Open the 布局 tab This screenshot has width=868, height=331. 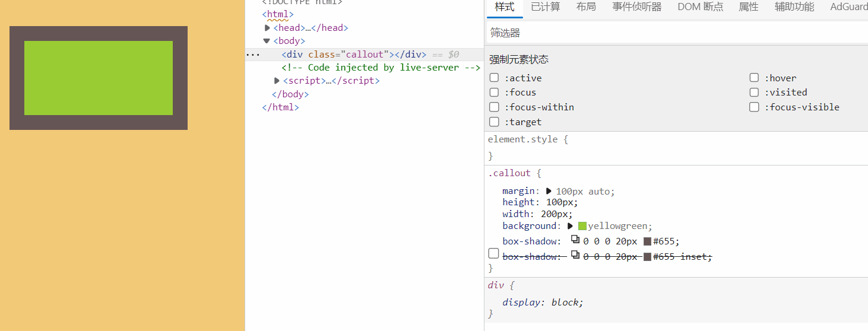pyautogui.click(x=586, y=7)
